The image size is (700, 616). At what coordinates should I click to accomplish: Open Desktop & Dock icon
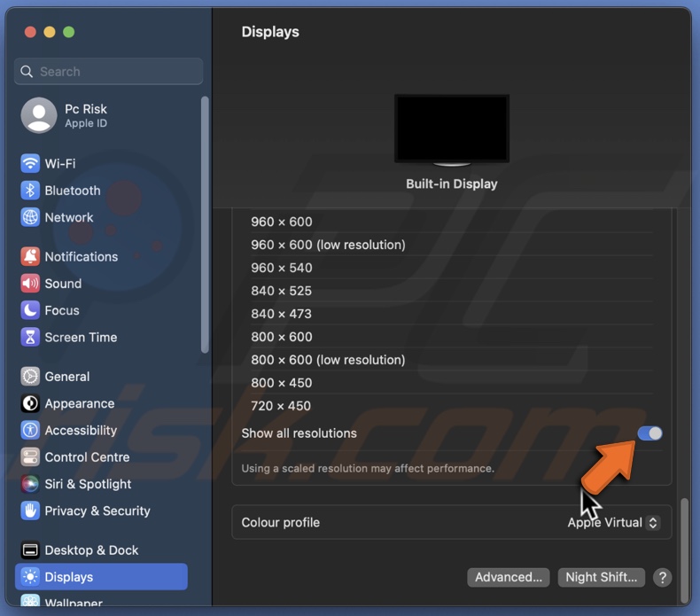coord(30,550)
